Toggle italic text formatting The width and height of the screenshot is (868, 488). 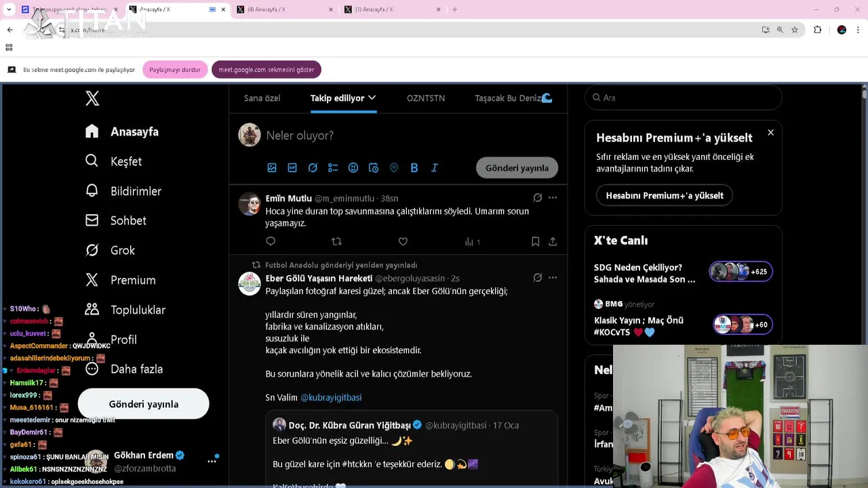(435, 167)
